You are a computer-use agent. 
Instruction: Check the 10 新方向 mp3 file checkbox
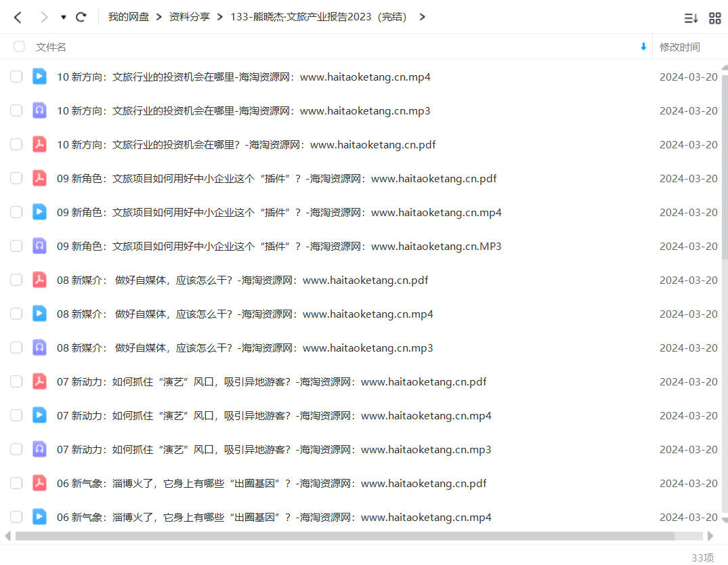(16, 110)
